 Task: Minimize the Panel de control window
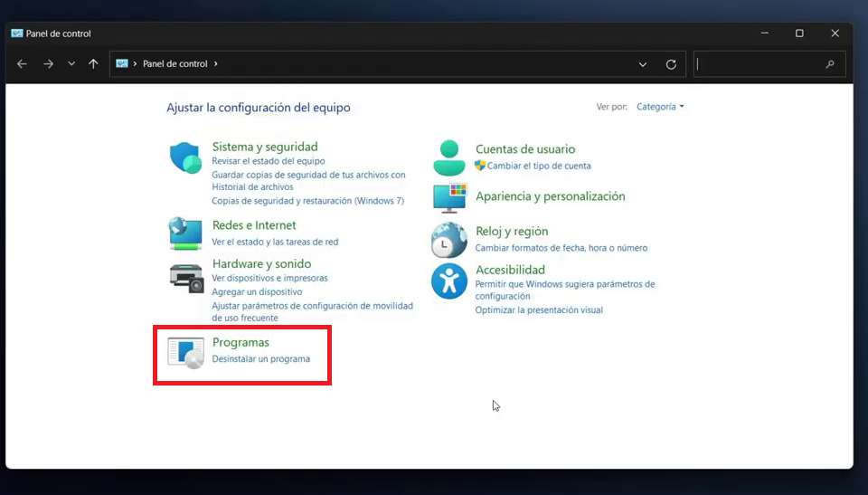click(x=765, y=33)
